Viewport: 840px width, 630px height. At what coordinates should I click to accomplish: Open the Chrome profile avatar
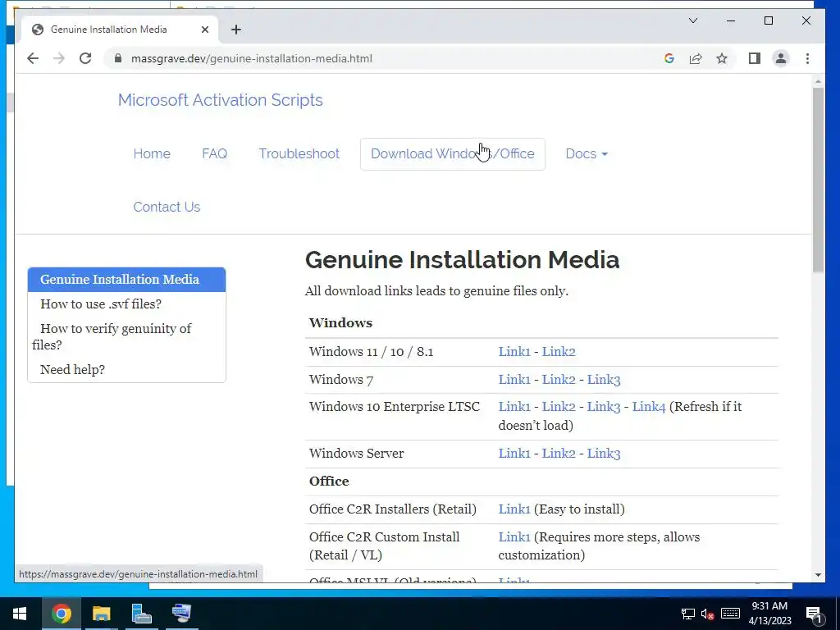click(781, 58)
